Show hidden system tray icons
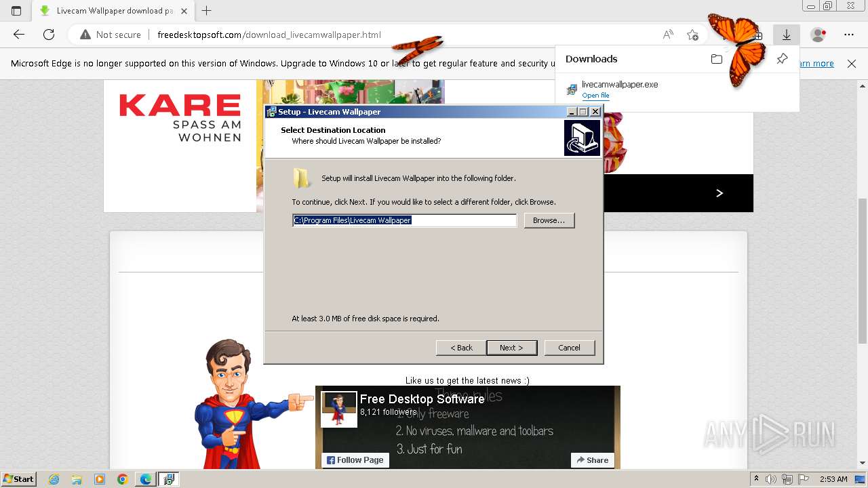868x488 pixels. (757, 479)
